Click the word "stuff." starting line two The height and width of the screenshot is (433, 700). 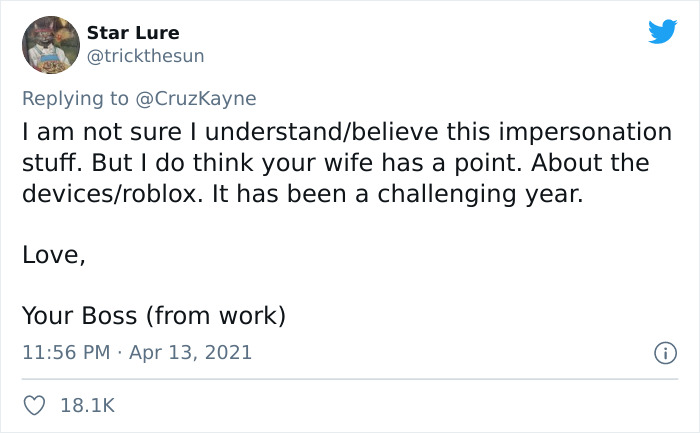tap(49, 163)
